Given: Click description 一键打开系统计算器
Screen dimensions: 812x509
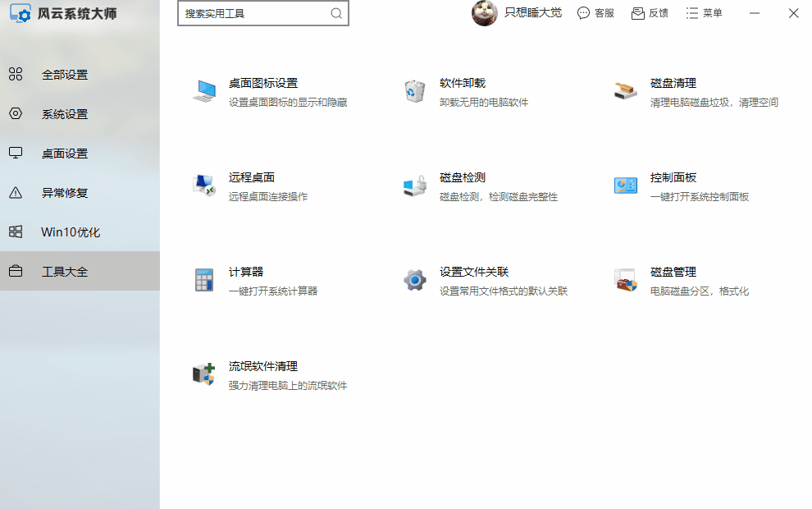Looking at the screenshot, I should click(x=273, y=291).
